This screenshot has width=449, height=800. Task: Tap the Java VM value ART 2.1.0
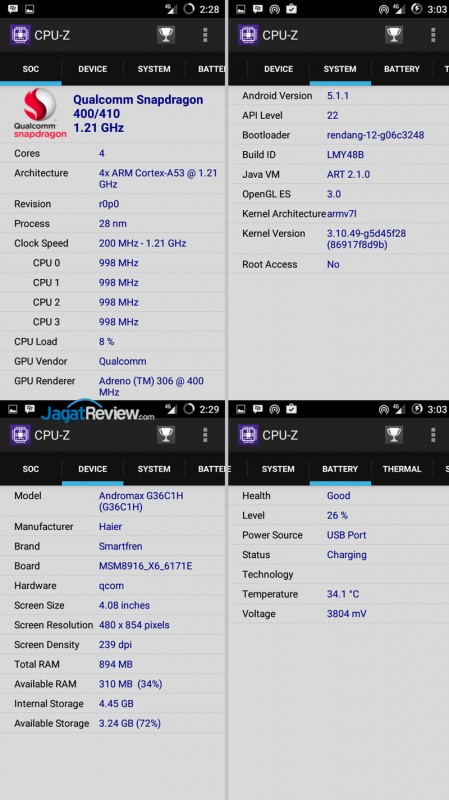[348, 174]
